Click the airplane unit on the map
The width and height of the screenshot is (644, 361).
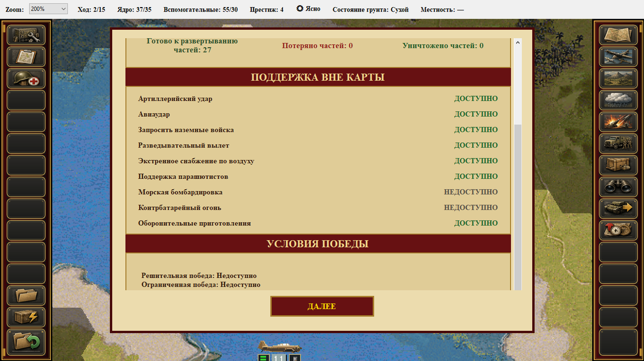coord(279,347)
